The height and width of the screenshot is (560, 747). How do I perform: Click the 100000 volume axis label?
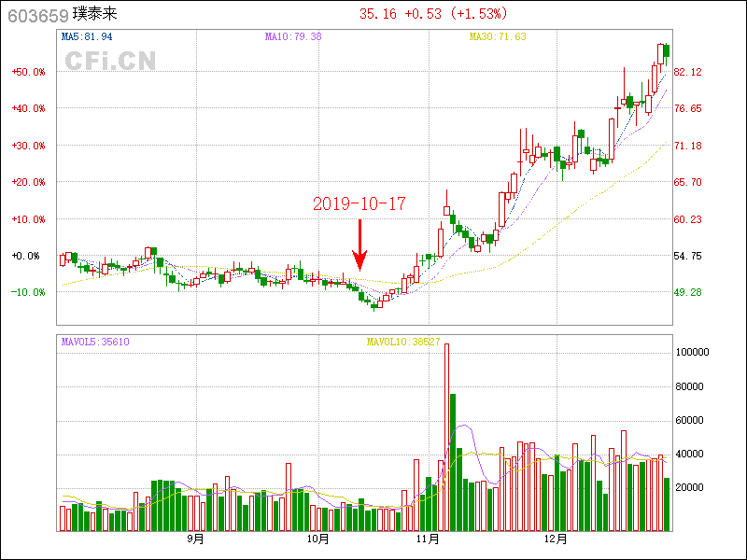[x=695, y=353]
